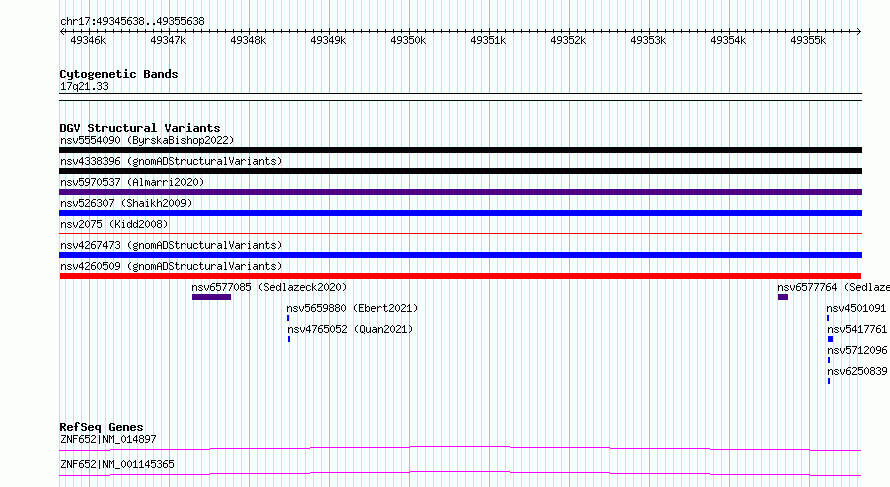Click the 49354k ruler position
The image size is (890, 487).
[728, 40]
